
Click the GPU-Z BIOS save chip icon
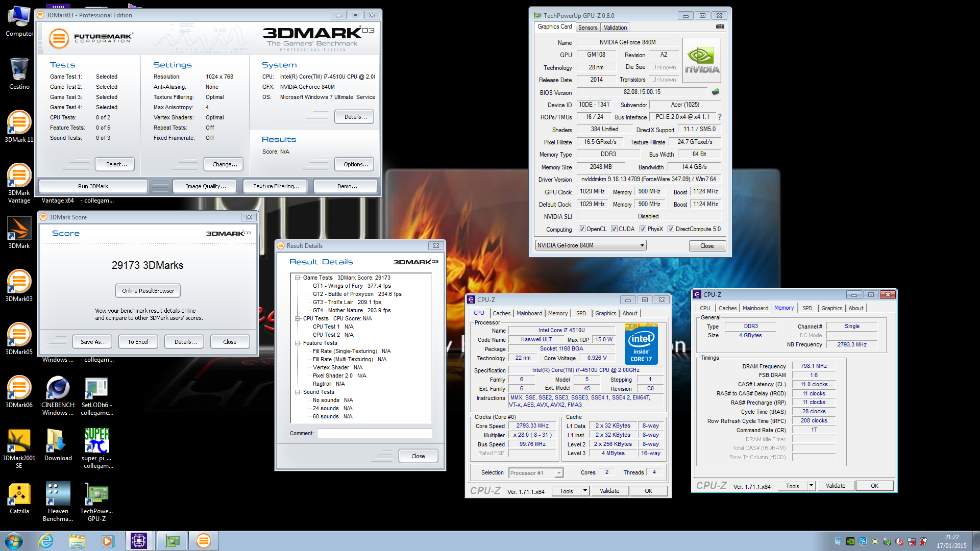(x=716, y=92)
